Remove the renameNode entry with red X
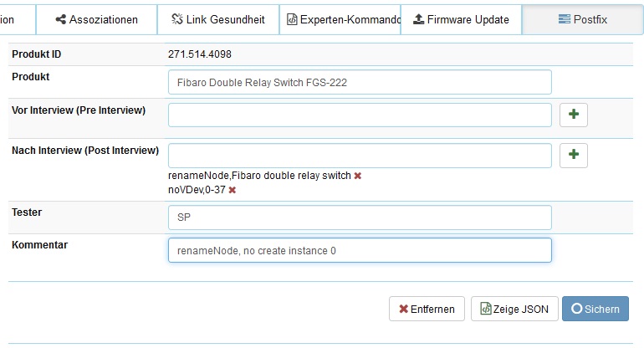The height and width of the screenshot is (348, 644). 358,176
